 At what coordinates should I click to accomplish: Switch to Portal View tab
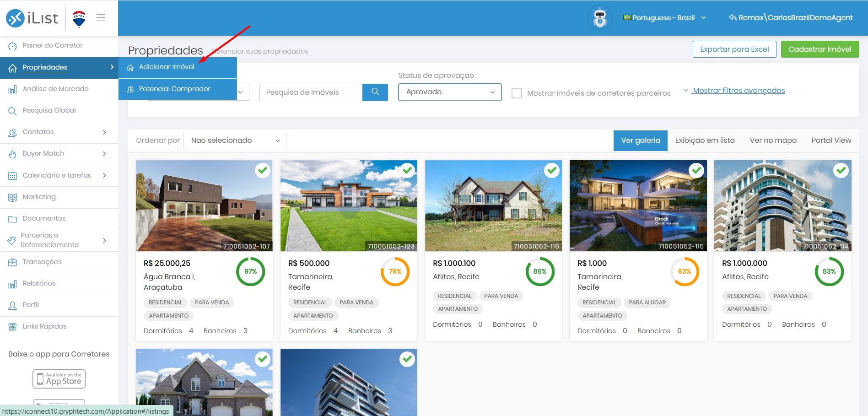tap(831, 140)
